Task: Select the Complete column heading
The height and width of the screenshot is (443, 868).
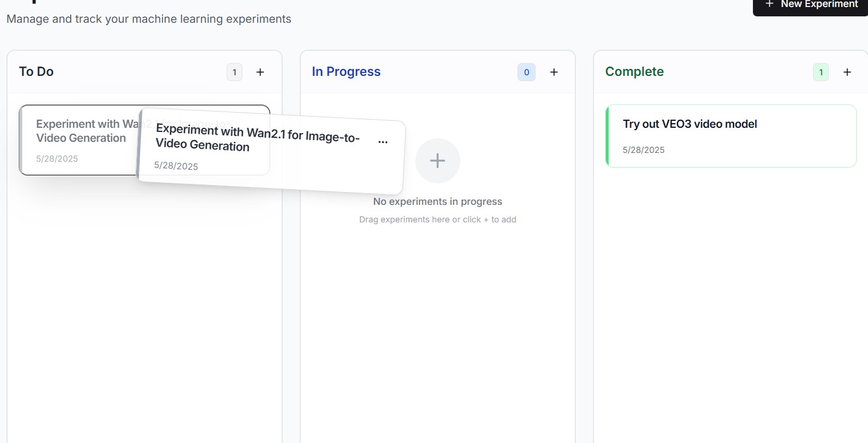Action: (634, 72)
